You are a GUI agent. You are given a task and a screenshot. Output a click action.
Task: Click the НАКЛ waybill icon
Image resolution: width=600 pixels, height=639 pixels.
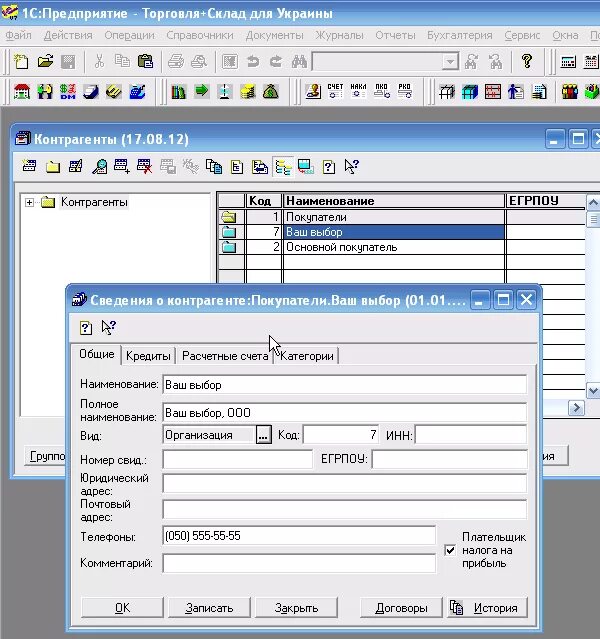tap(358, 90)
